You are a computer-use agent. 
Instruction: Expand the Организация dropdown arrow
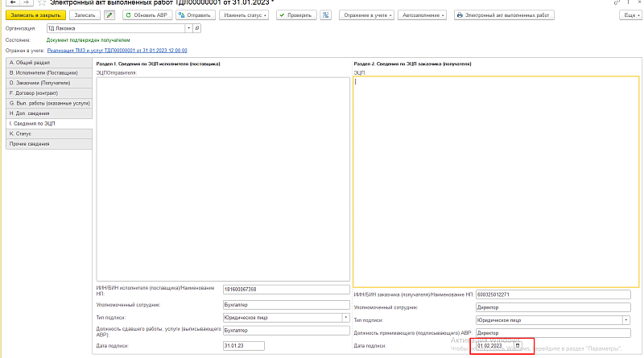[188, 27]
